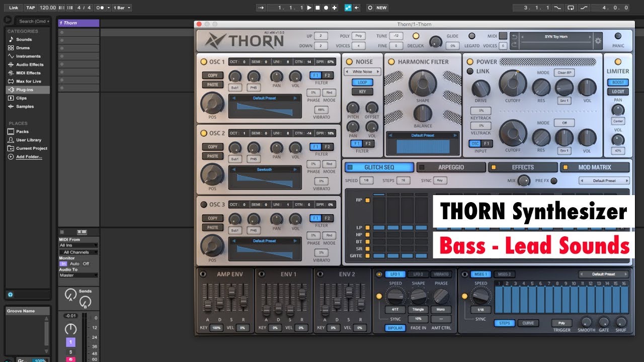Switch to the ARPEGGIO tab
The height and width of the screenshot is (362, 644).
pyautogui.click(x=451, y=167)
